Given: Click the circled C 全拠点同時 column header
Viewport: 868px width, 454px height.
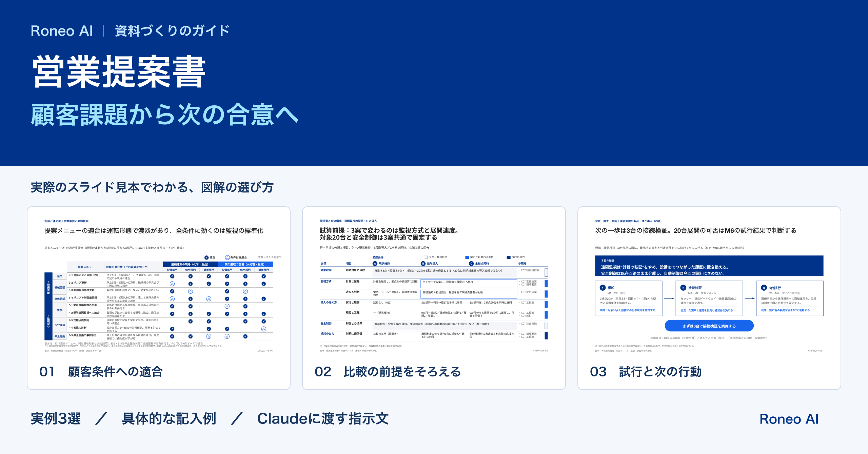Looking at the screenshot, I should [x=479, y=264].
